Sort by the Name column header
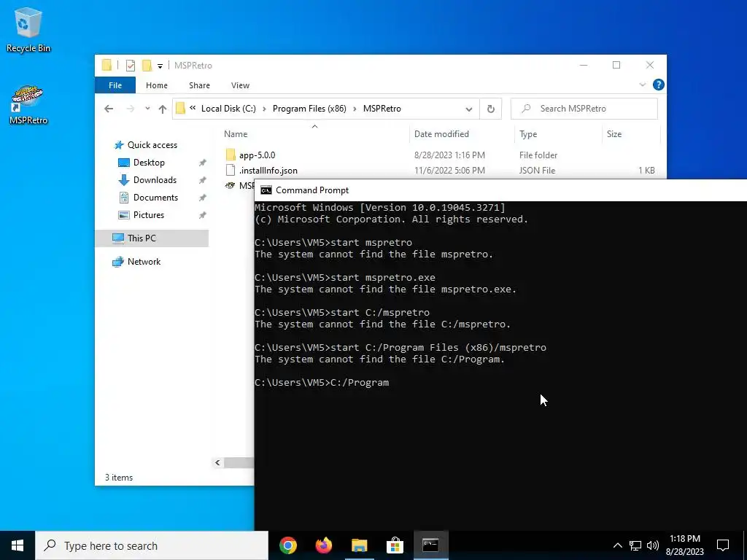 [x=314, y=134]
